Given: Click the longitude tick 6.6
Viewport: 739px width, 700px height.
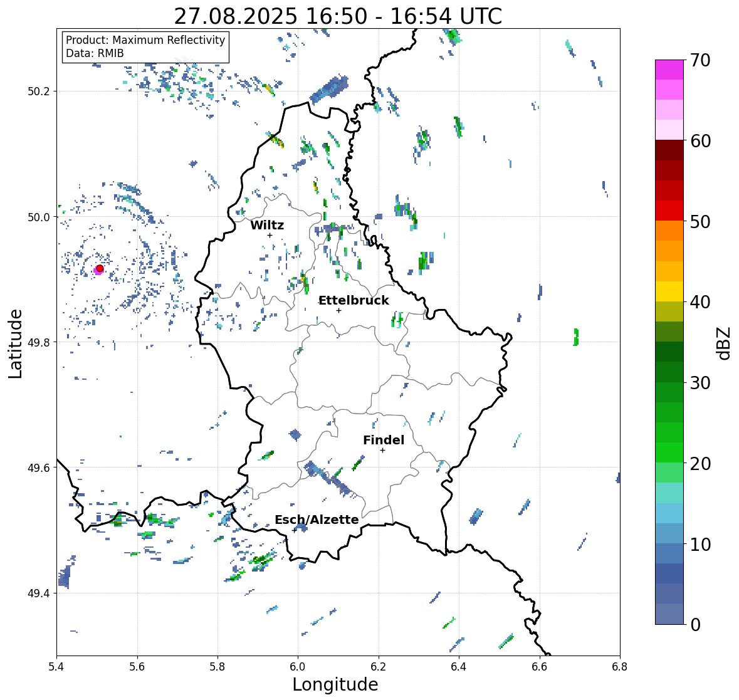Looking at the screenshot, I should click(540, 666).
